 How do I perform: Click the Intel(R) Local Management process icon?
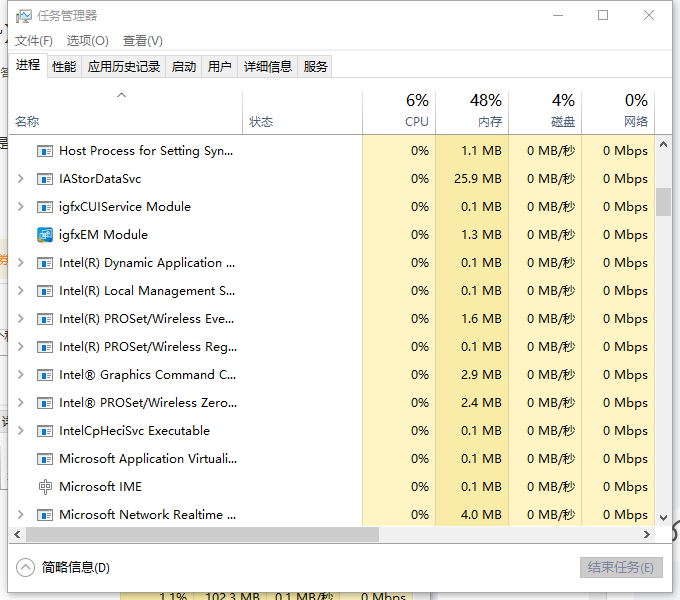(x=45, y=291)
